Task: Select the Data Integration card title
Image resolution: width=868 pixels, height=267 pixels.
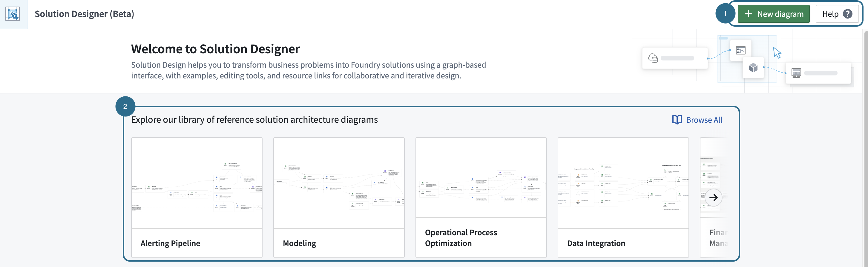Action: click(596, 243)
